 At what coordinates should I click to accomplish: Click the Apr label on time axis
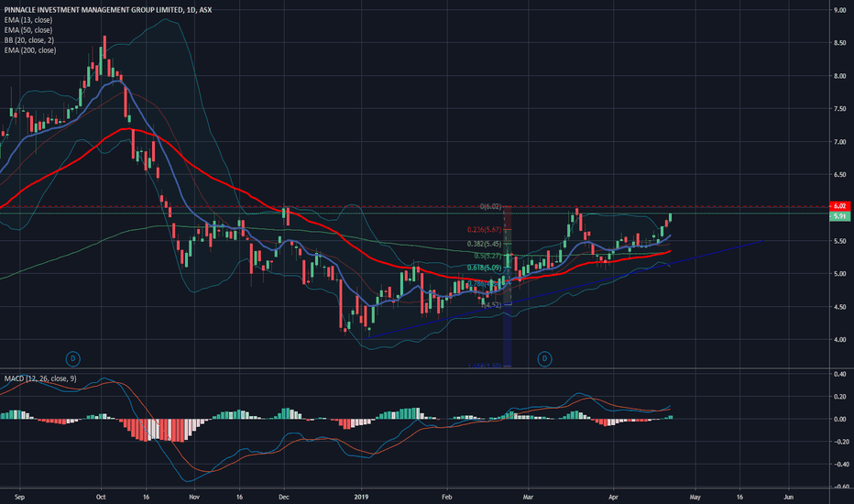(614, 497)
